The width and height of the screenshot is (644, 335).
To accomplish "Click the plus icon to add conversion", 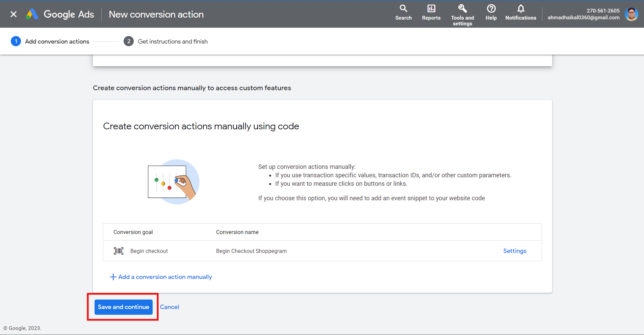I will tap(113, 277).
